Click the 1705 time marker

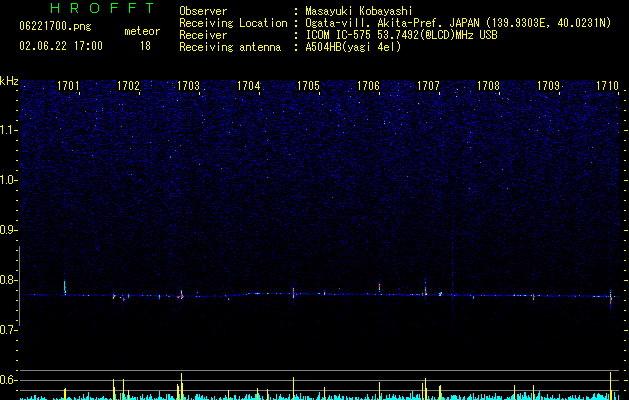(308, 86)
